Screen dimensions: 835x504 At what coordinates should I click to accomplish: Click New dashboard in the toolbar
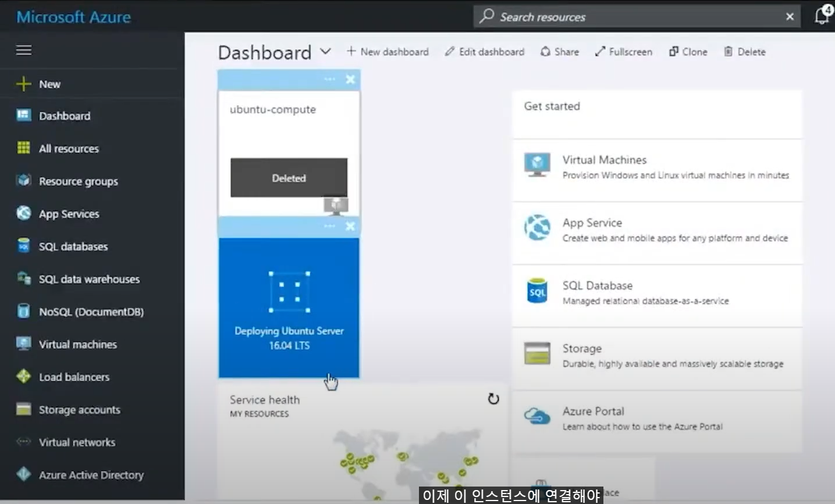tap(388, 52)
